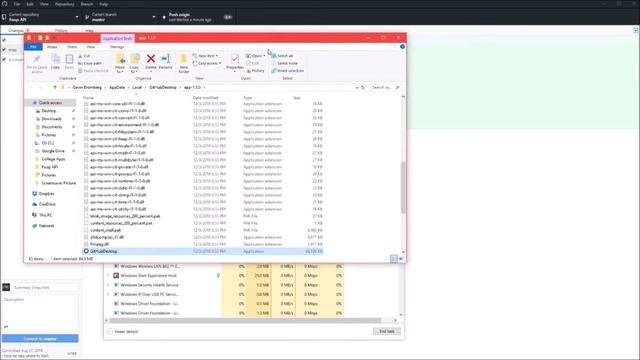This screenshot has height=360, width=640.
Task: Click the Commit to master button
Action: click(40, 338)
